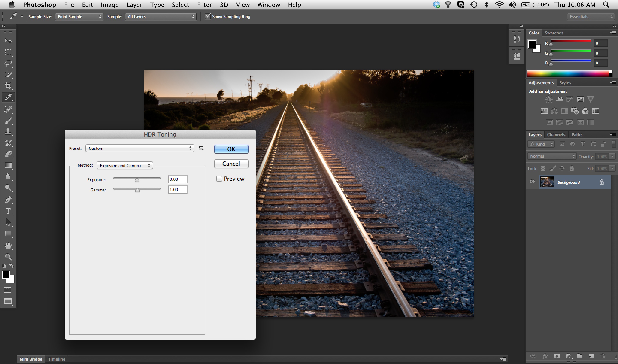Enable the Preview checkbox
Viewport: 618px width, 364px height.
coord(219,179)
